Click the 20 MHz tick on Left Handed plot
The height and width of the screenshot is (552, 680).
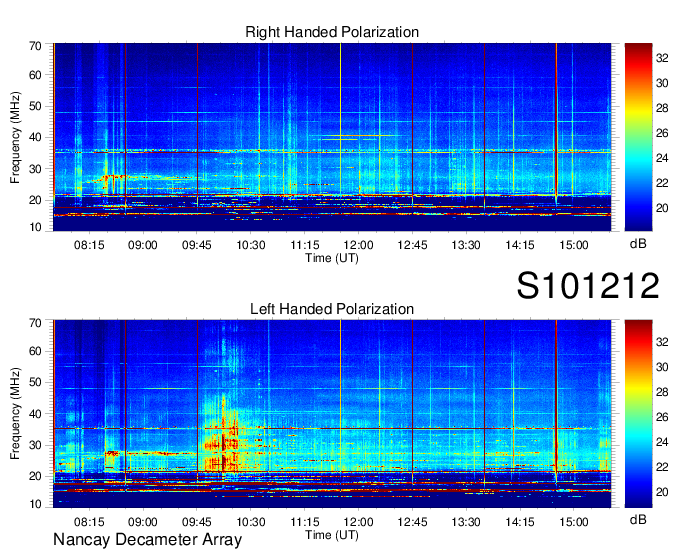[35, 476]
